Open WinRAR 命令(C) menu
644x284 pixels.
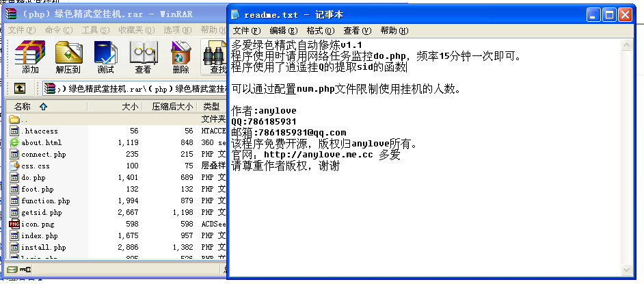tap(58, 30)
